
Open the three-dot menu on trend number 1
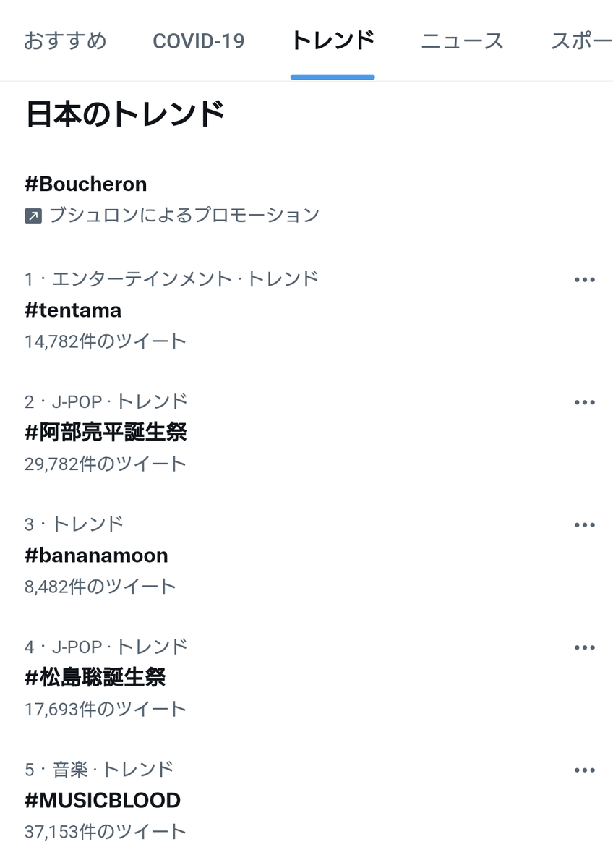tap(584, 279)
